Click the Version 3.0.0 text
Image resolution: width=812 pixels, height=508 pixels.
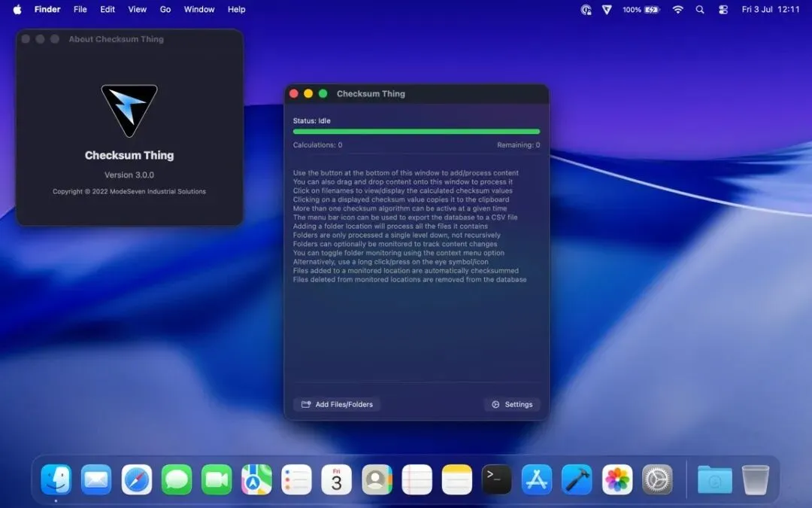pyautogui.click(x=129, y=175)
